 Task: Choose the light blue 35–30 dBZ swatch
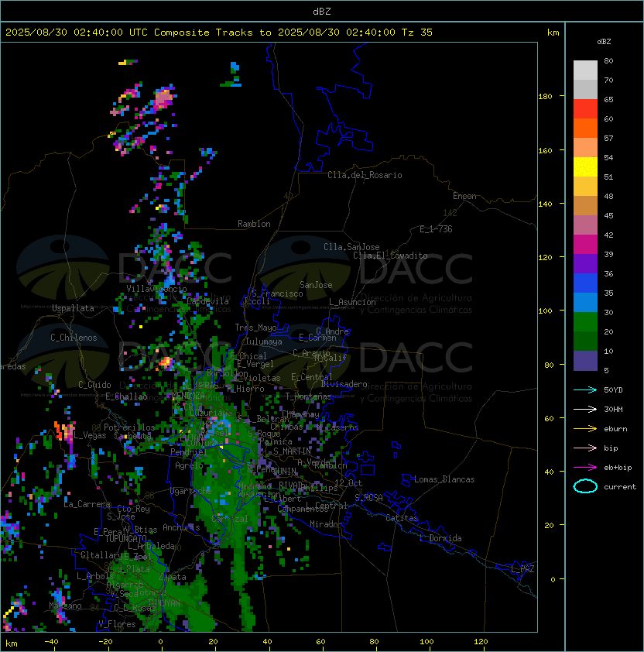point(585,302)
